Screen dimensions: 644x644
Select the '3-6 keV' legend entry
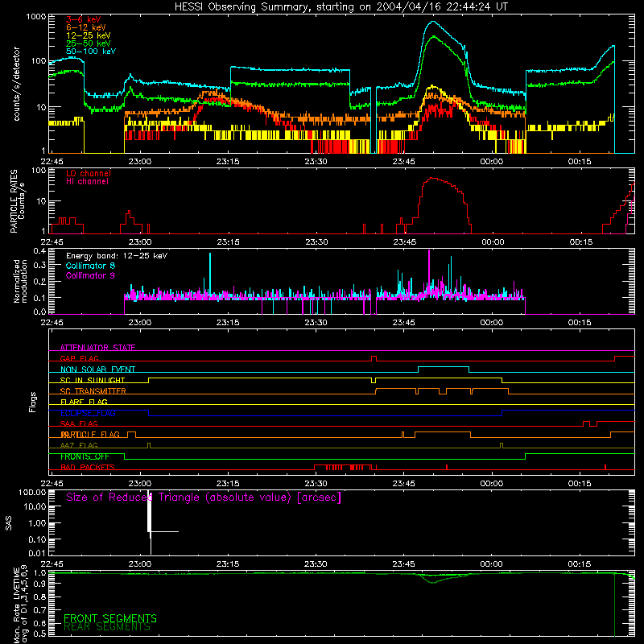(x=84, y=19)
